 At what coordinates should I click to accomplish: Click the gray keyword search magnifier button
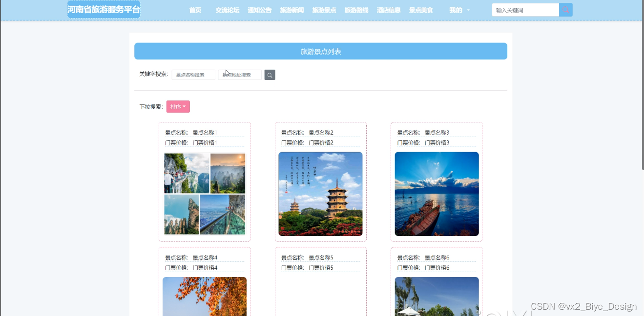click(270, 75)
